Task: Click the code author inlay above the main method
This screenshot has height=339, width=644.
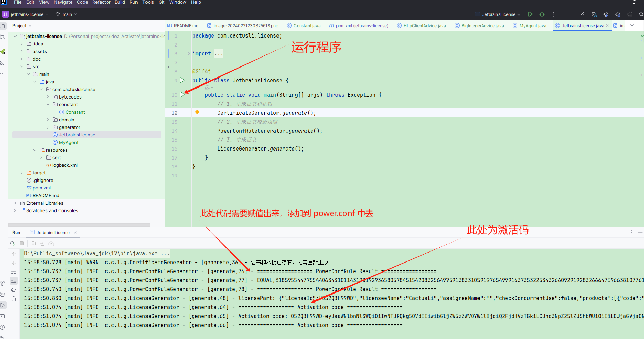Action: pyautogui.click(x=209, y=88)
